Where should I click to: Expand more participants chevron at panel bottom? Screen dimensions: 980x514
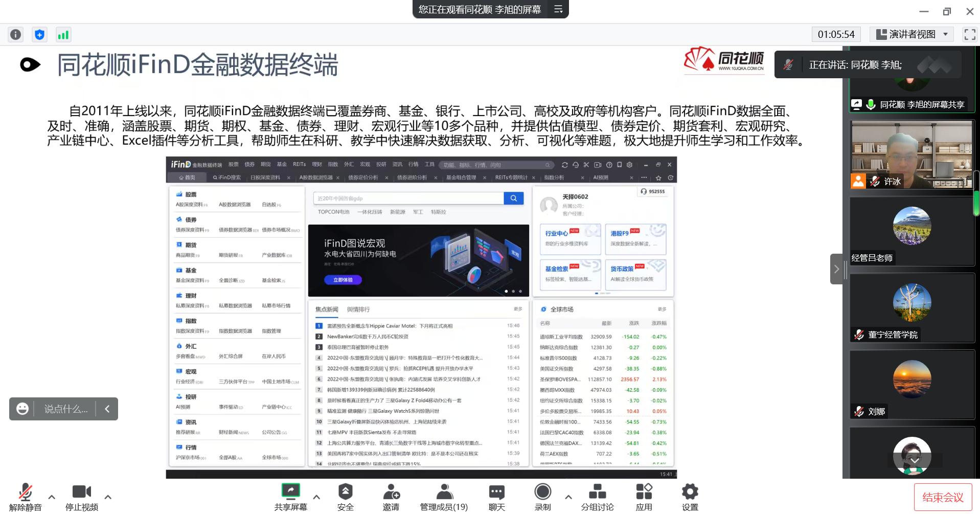(x=915, y=460)
